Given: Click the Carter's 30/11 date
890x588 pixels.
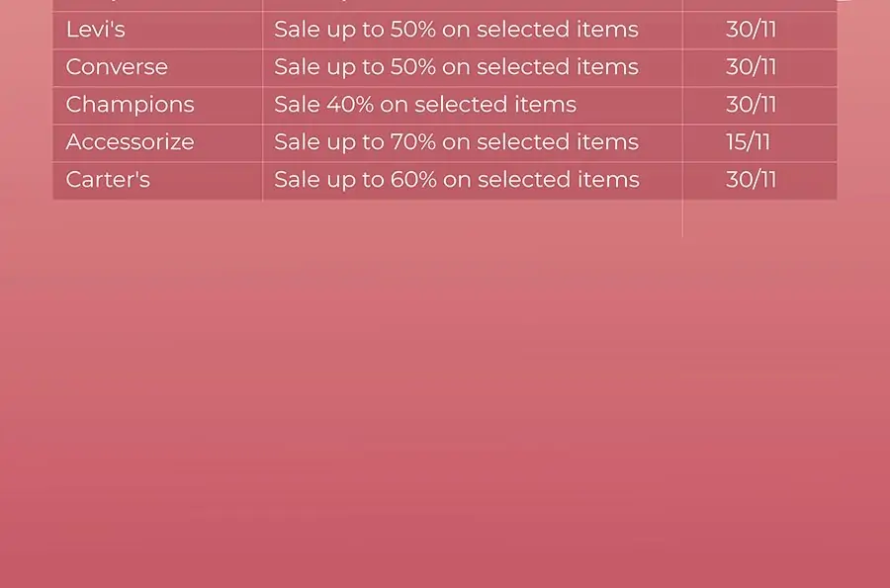Looking at the screenshot, I should click(751, 180).
